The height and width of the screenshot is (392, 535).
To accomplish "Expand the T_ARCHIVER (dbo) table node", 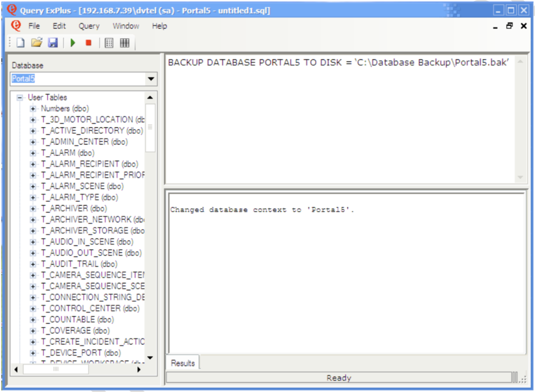I will click(32, 208).
